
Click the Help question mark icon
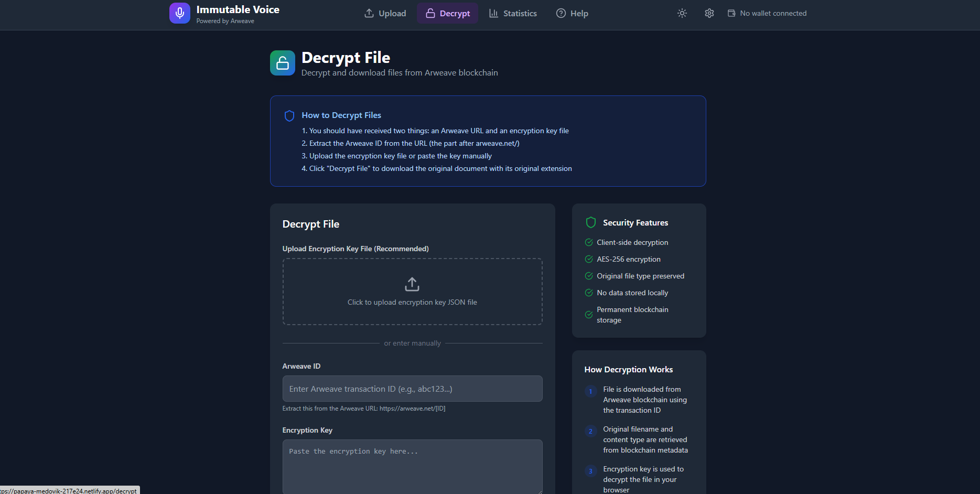click(561, 13)
